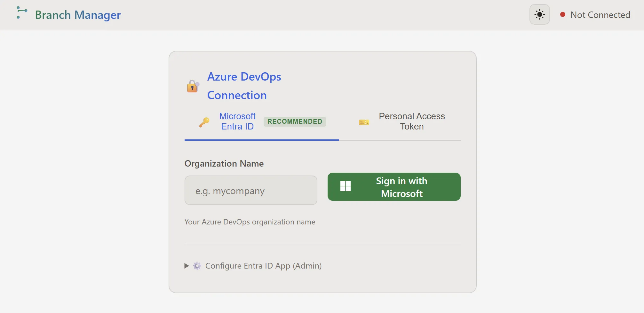Click the sun theme icon
The width and height of the screenshot is (644, 313).
click(539, 14)
